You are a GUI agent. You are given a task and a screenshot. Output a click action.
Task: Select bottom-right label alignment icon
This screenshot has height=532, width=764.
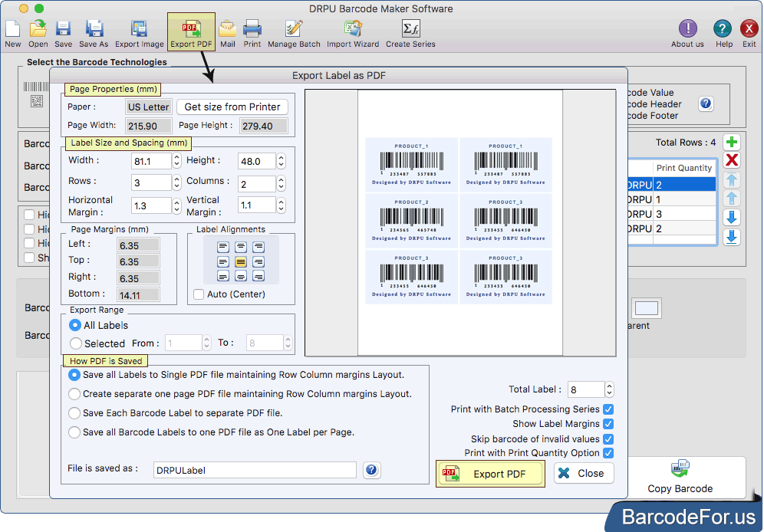click(259, 277)
